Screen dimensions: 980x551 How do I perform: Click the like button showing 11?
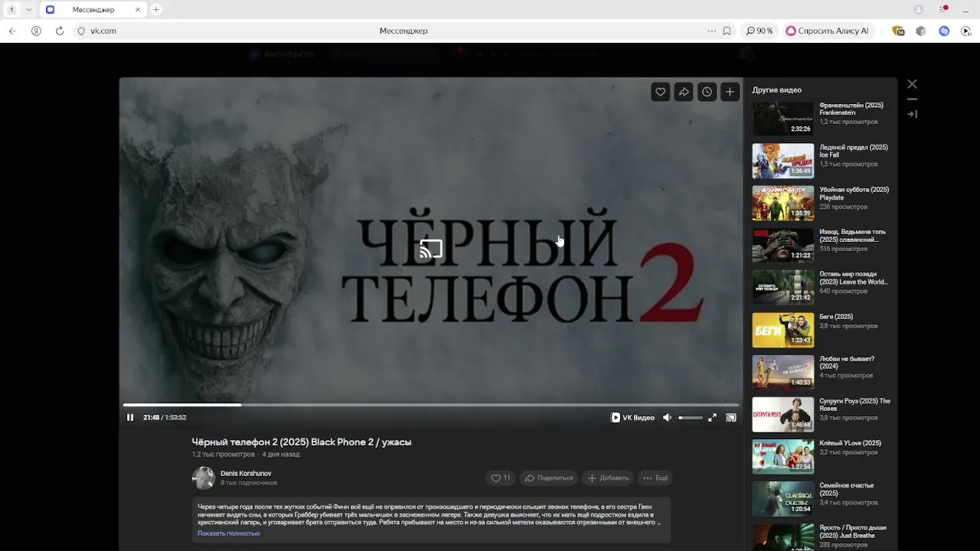(501, 478)
